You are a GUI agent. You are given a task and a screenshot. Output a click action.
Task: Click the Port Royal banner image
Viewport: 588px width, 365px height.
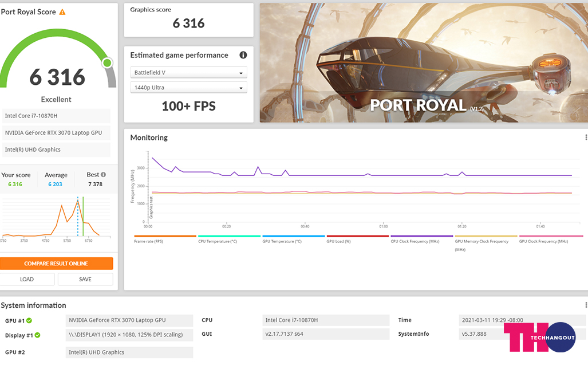pos(424,62)
